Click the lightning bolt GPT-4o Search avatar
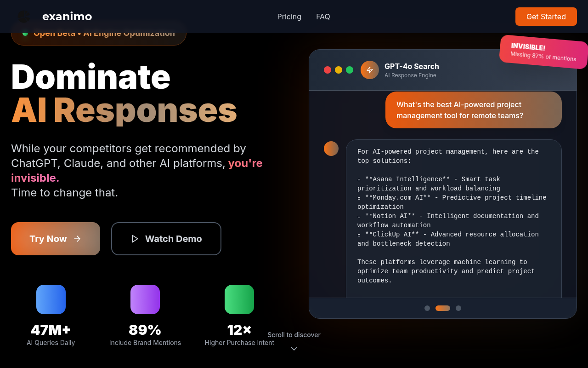 [370, 70]
